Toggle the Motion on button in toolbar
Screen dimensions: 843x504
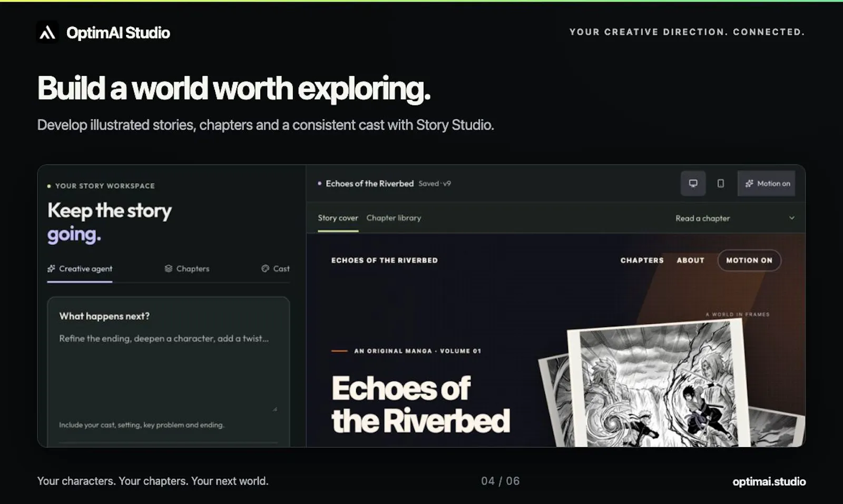pyautogui.click(x=767, y=183)
